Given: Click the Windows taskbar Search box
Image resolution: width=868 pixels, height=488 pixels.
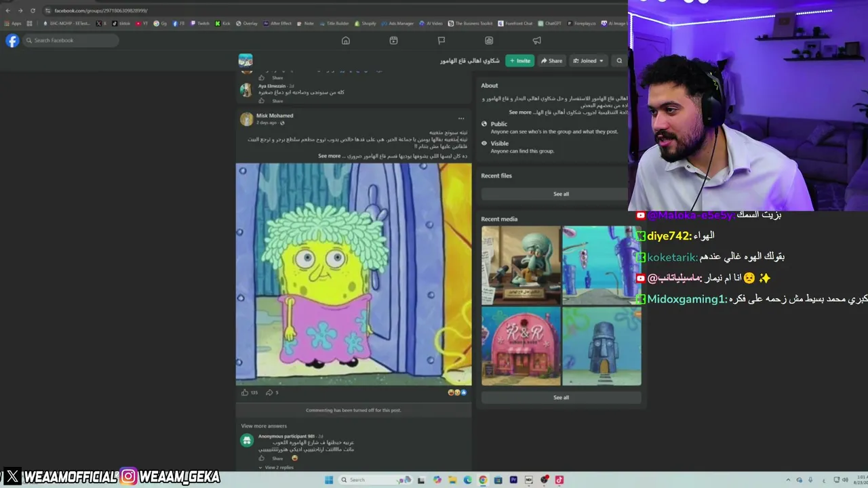Looking at the screenshot, I should [376, 480].
